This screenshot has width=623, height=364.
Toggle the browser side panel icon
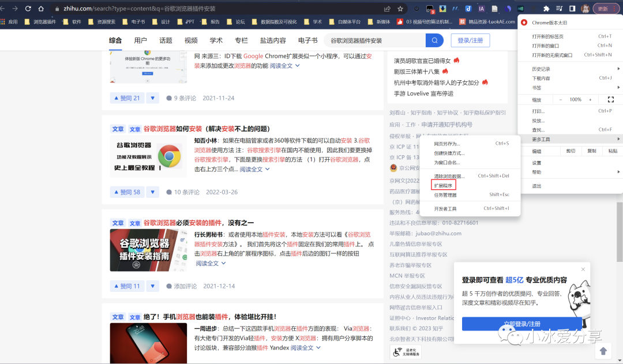tap(572, 8)
